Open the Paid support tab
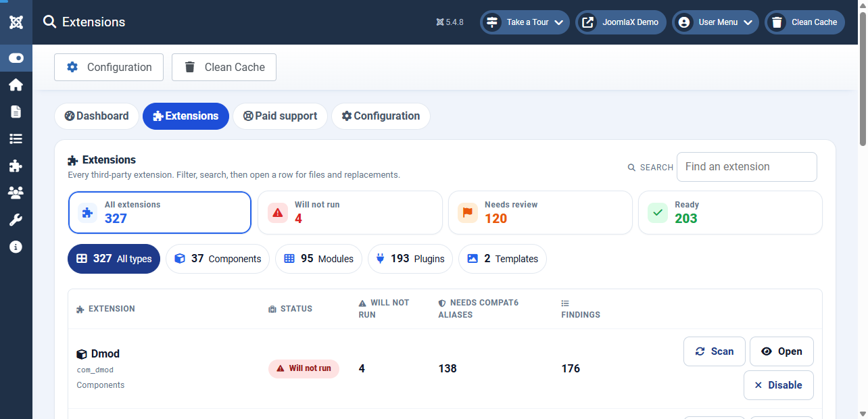 click(x=280, y=116)
